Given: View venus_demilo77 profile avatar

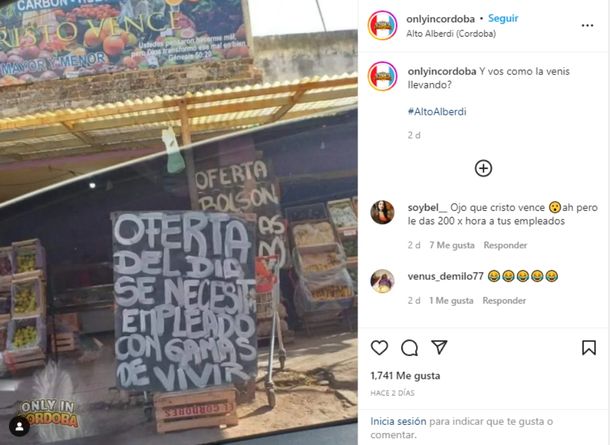Looking at the screenshot, I should click(x=382, y=281).
